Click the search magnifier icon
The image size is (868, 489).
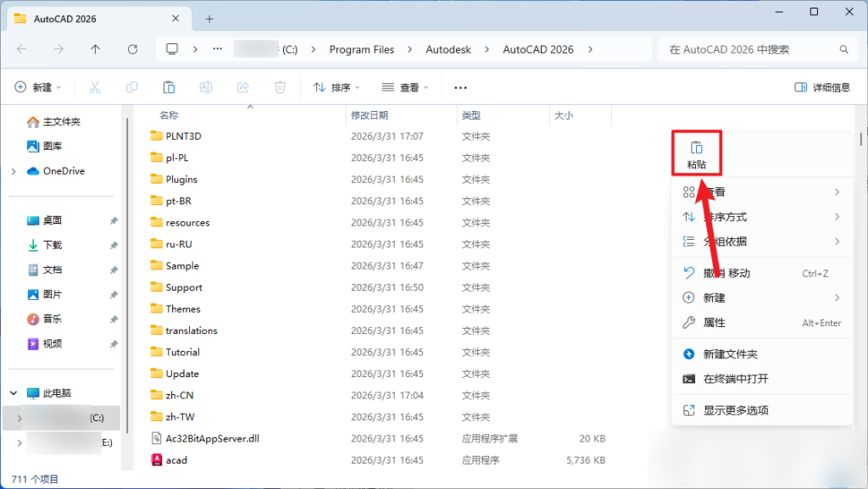coord(843,49)
